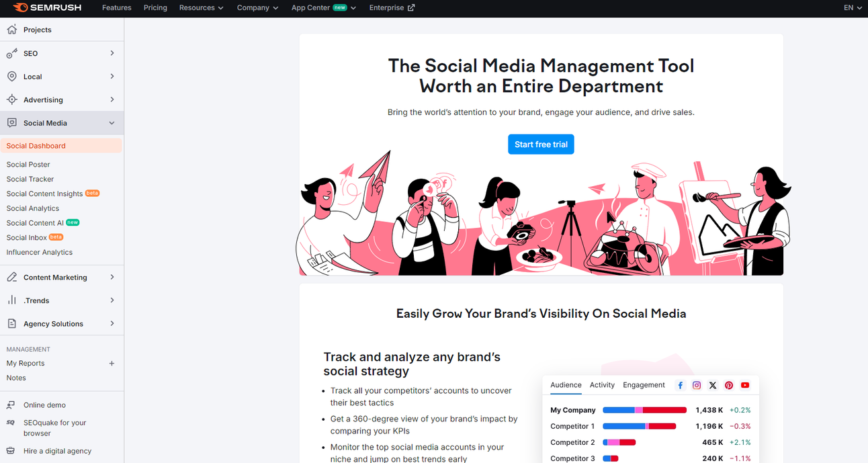Choose the YouTube icon in the audience widget
Screen dimensions: 868x463
744,385
